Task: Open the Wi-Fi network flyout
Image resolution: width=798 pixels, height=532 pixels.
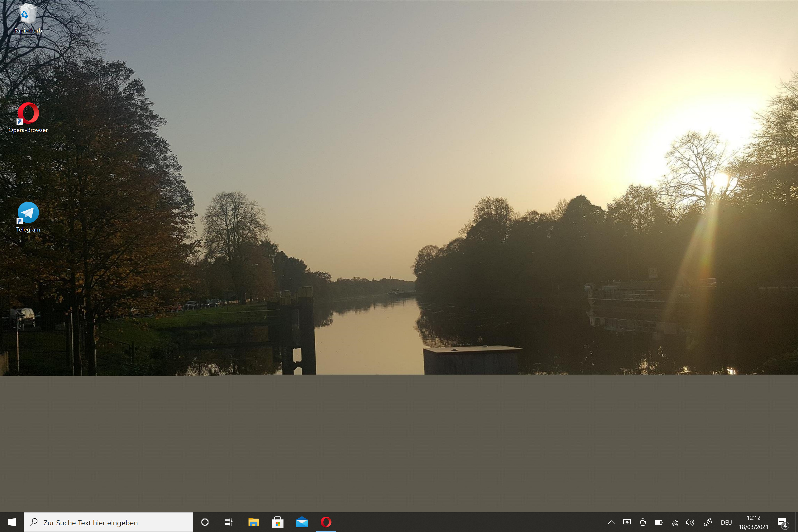Action: (x=675, y=522)
